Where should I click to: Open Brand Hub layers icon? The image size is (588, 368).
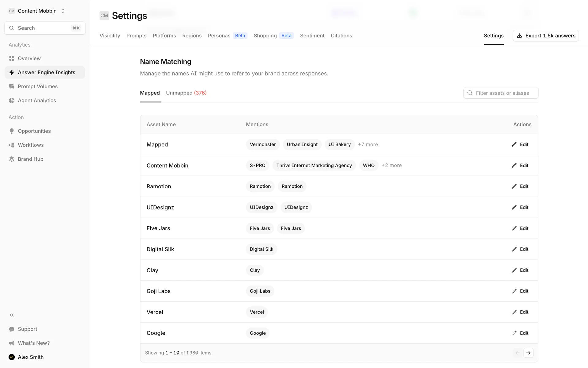click(12, 159)
